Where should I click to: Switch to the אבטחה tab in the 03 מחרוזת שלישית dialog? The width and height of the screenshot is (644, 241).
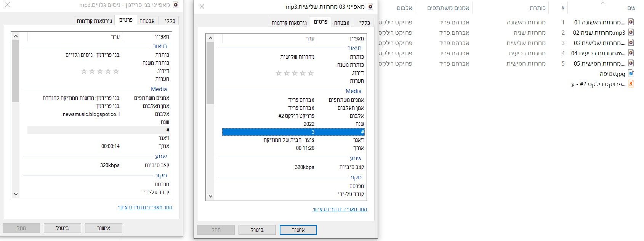(x=342, y=22)
